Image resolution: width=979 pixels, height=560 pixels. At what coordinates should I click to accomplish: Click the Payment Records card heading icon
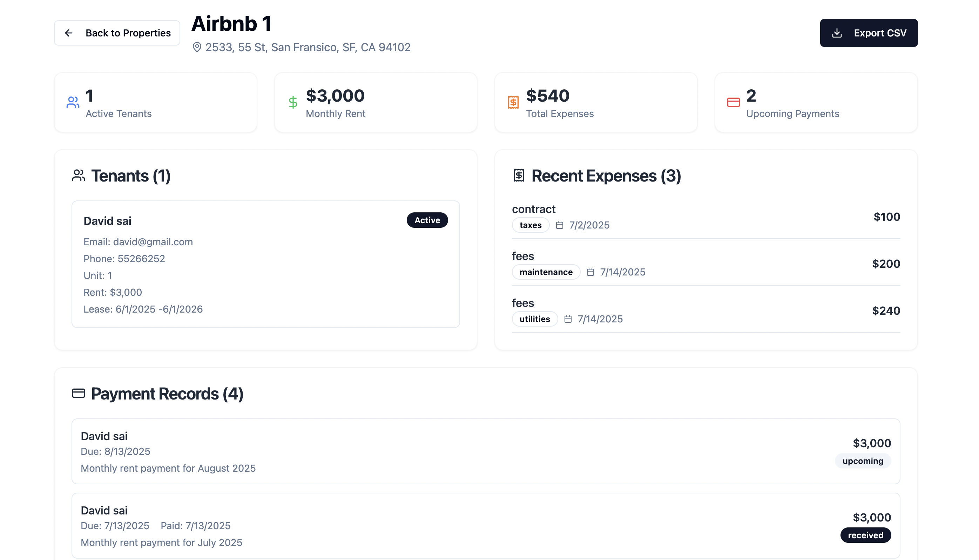coord(79,394)
